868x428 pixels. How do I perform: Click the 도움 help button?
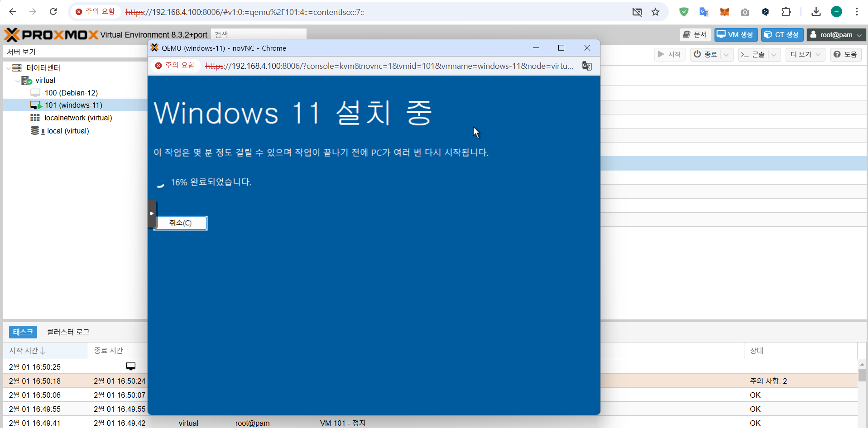point(845,55)
